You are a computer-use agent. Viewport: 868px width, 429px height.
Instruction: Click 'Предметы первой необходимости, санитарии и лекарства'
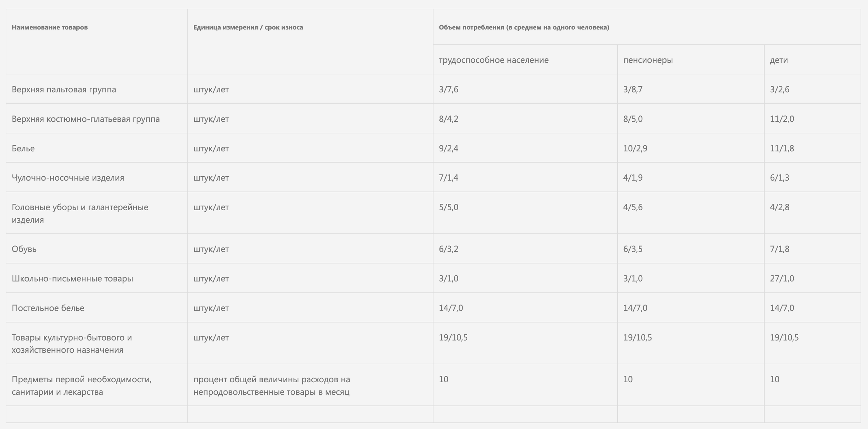coord(82,385)
